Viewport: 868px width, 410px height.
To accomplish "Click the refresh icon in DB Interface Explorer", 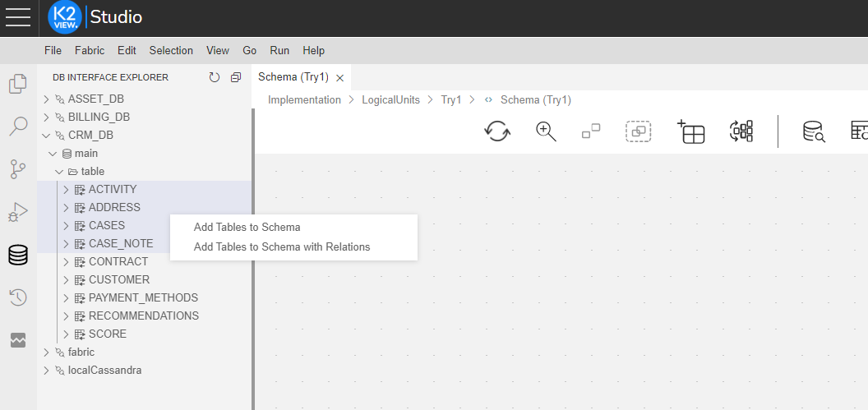I will 215,77.
